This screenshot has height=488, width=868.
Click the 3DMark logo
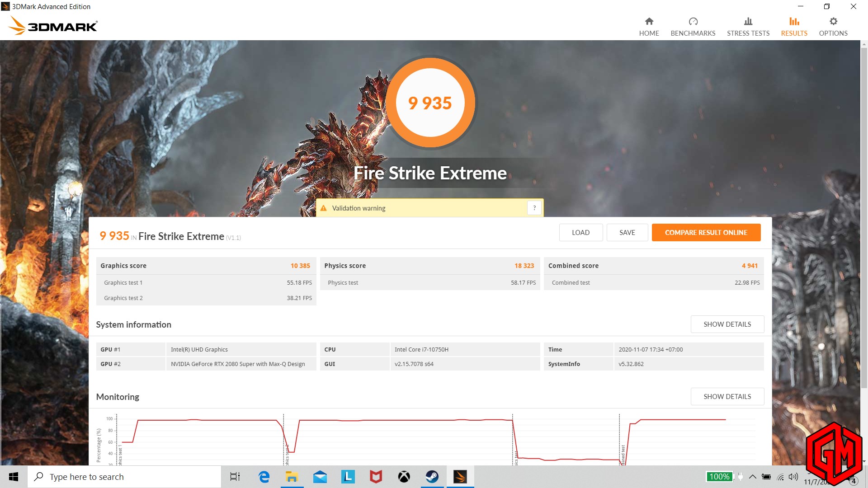click(x=53, y=26)
